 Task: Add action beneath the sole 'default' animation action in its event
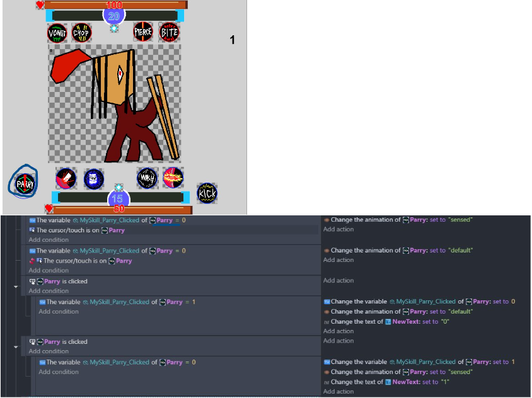[x=338, y=259]
